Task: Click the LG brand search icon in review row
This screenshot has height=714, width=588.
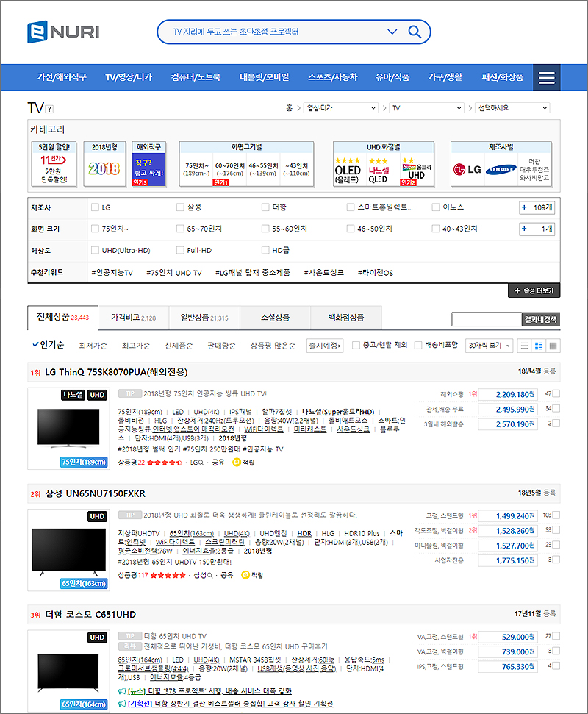Action: click(x=201, y=463)
